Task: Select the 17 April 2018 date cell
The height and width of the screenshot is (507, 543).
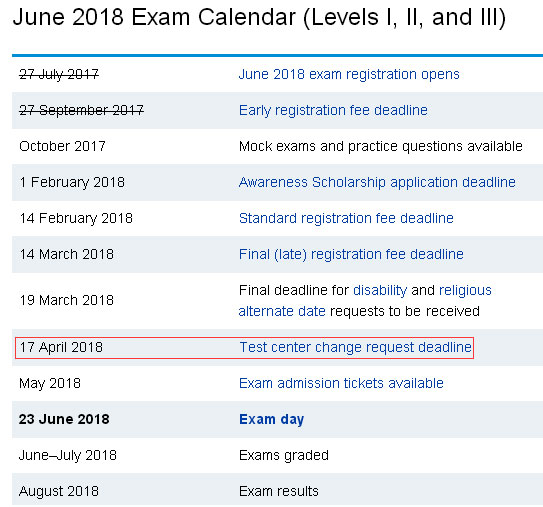Action: (61, 347)
